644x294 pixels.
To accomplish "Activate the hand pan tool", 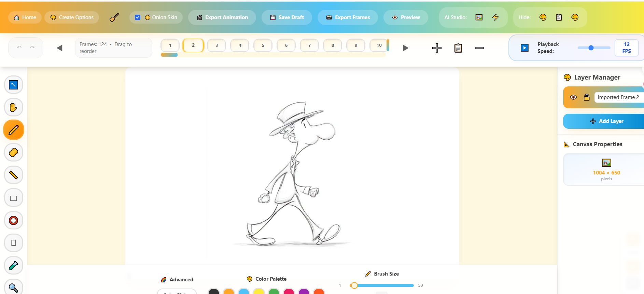I will pyautogui.click(x=14, y=108).
